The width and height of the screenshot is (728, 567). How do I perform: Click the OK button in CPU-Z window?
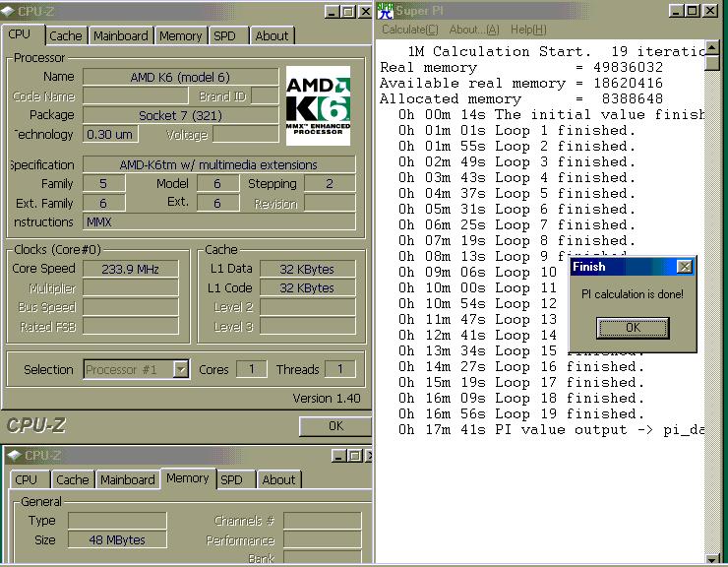(x=335, y=426)
